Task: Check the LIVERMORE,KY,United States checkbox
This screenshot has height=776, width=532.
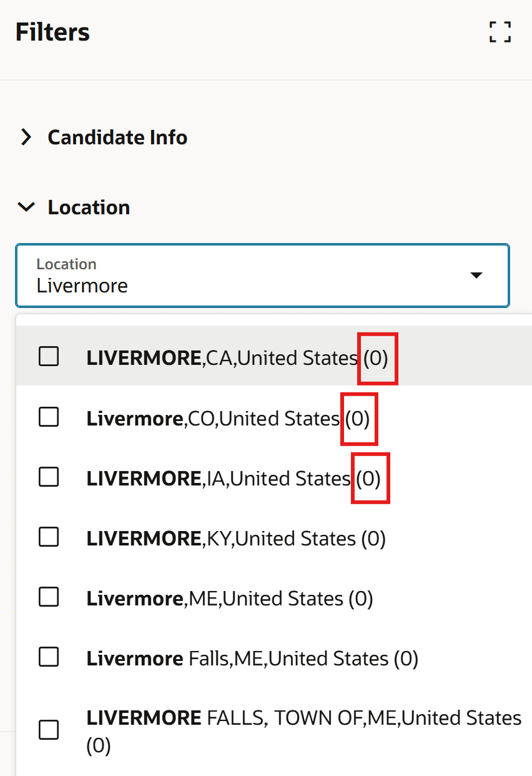Action: pos(48,537)
